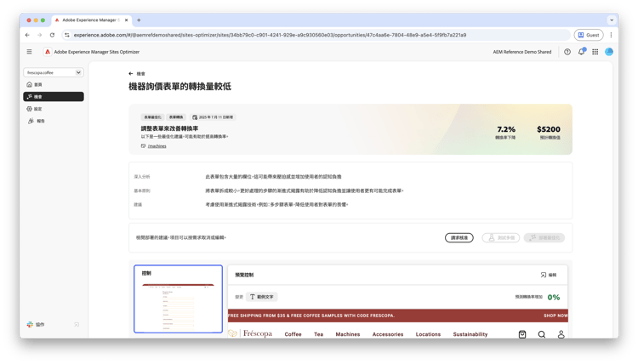Viewport: 638px width, 364px height.
Task: Open Accessories in preview navigation
Action: (388, 334)
